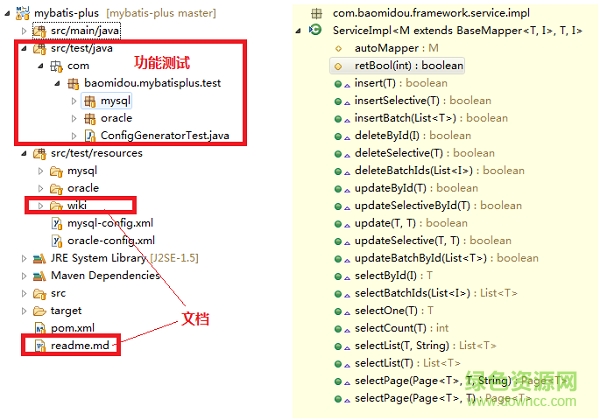Click the wiki folder icon

point(56,206)
